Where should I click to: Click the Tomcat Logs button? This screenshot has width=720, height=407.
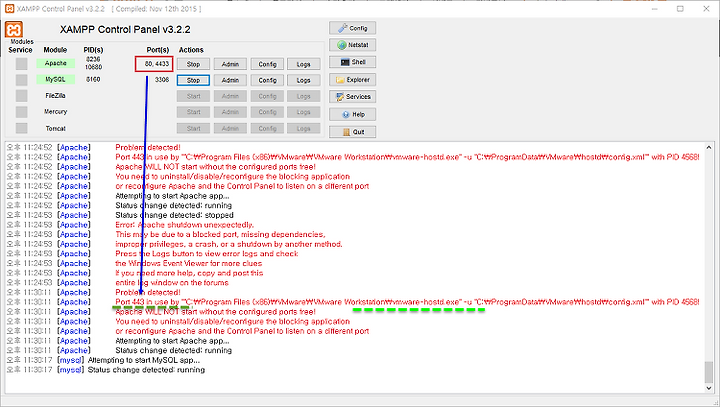coord(304,129)
